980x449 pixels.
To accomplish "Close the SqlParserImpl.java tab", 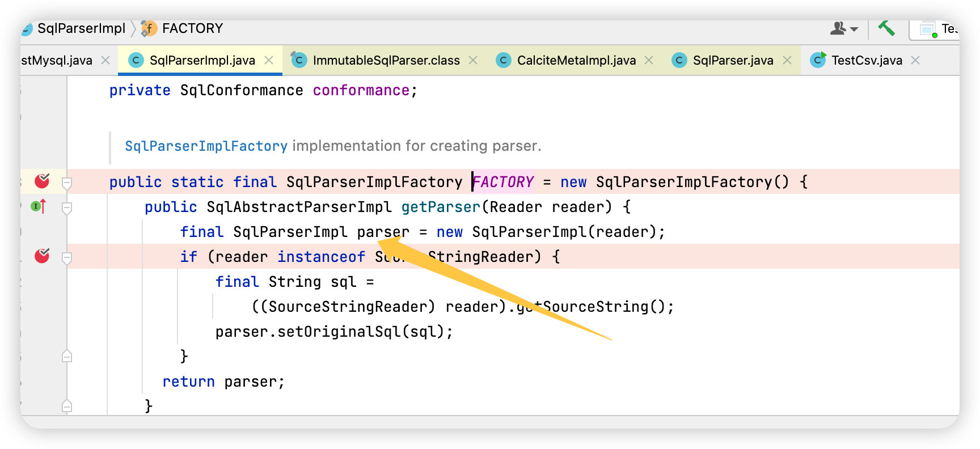I will coord(269,60).
